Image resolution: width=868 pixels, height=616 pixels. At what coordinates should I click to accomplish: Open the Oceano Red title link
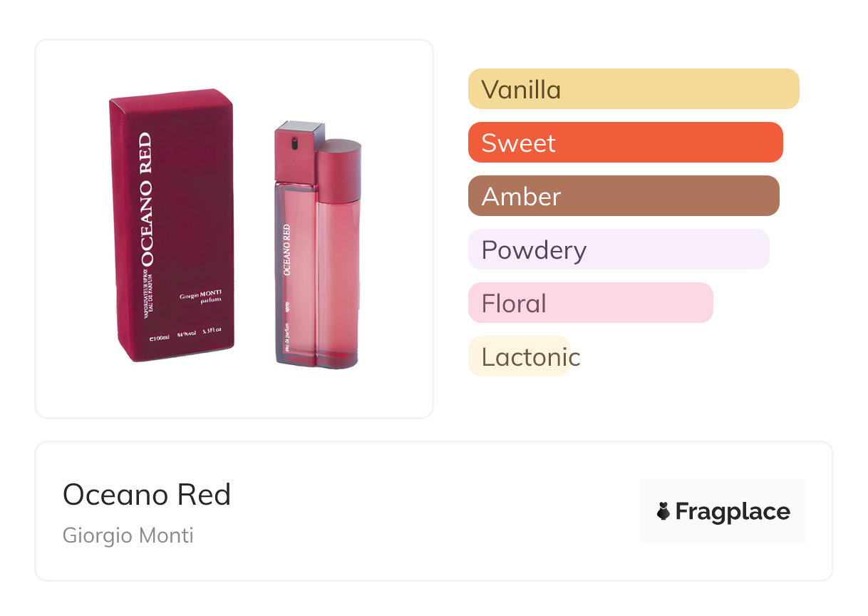click(147, 495)
